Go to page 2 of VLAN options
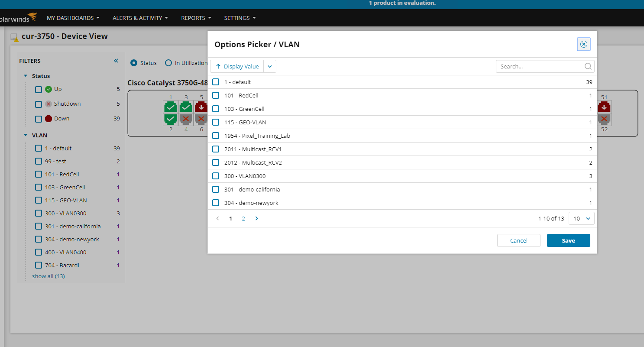 coord(243,218)
